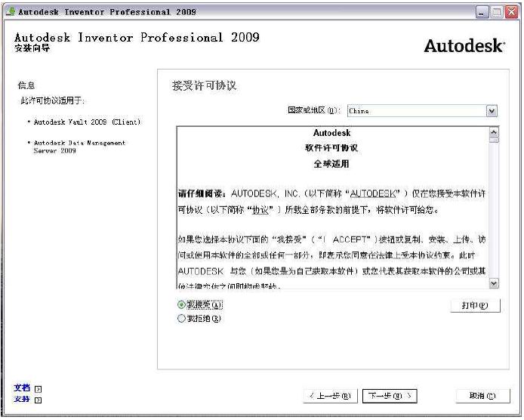Click the license text scroll up arrow

(x=494, y=132)
